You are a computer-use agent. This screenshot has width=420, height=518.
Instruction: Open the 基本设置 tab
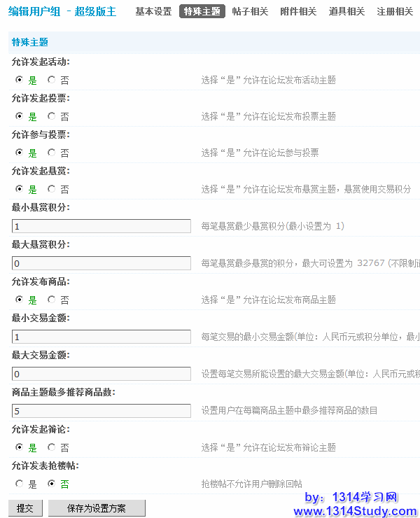click(153, 11)
